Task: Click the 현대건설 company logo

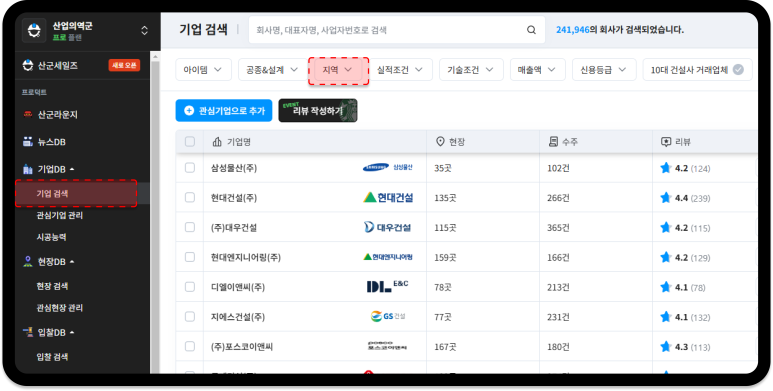Action: [388, 198]
